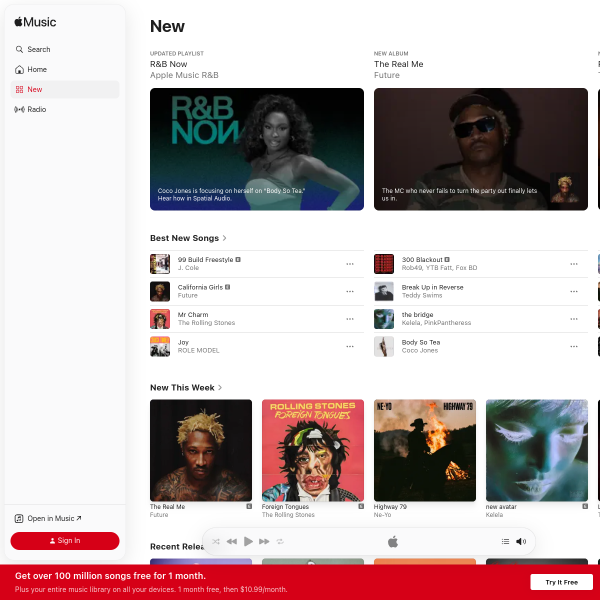This screenshot has width=600, height=600.
Task: Click California Girls song artwork
Action: 160,292
